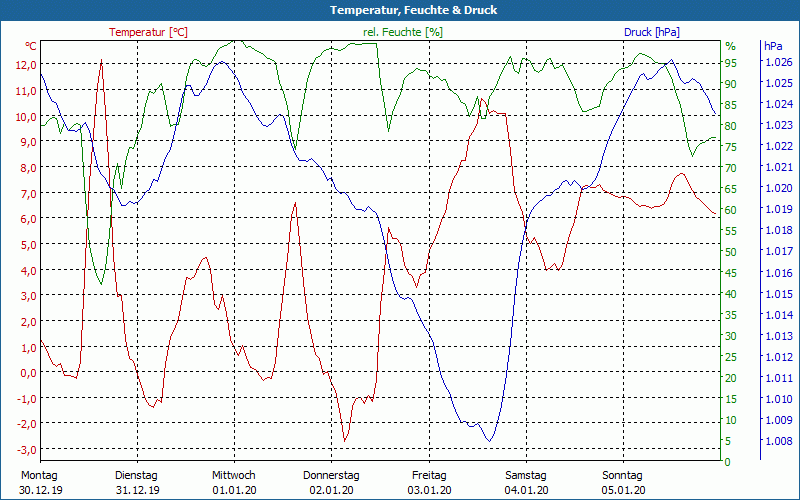Click the 'Samstag' day label
The height and width of the screenshot is (500, 800).
click(526, 476)
